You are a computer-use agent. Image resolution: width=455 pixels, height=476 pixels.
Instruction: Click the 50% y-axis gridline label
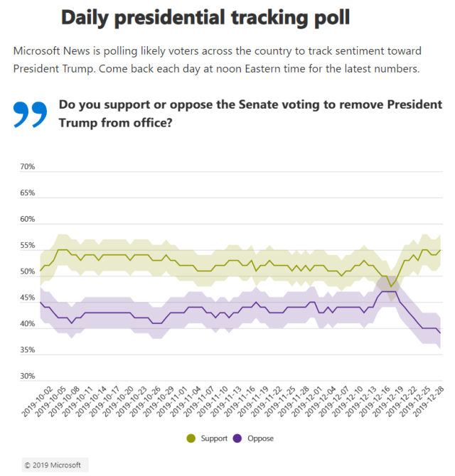[x=27, y=271]
